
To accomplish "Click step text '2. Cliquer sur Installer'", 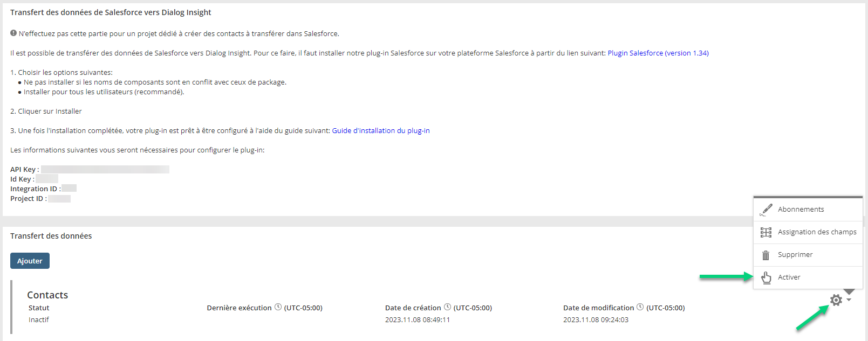I will 46,111.
